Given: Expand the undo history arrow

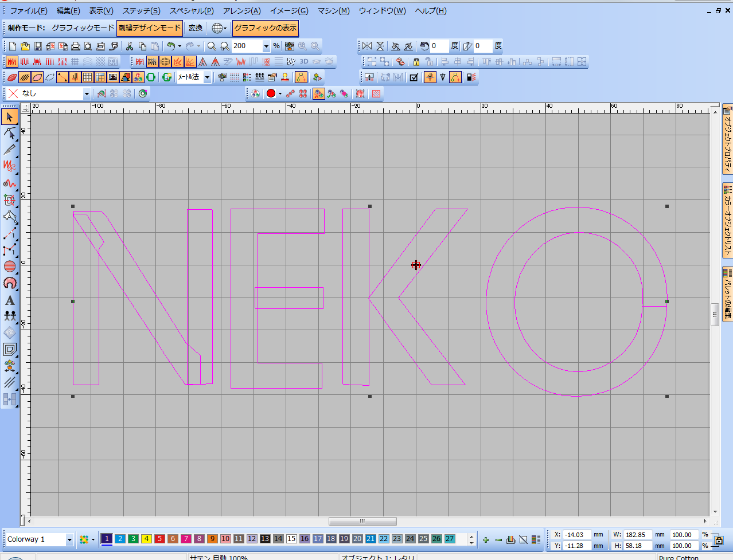Looking at the screenshot, I should tap(179, 46).
